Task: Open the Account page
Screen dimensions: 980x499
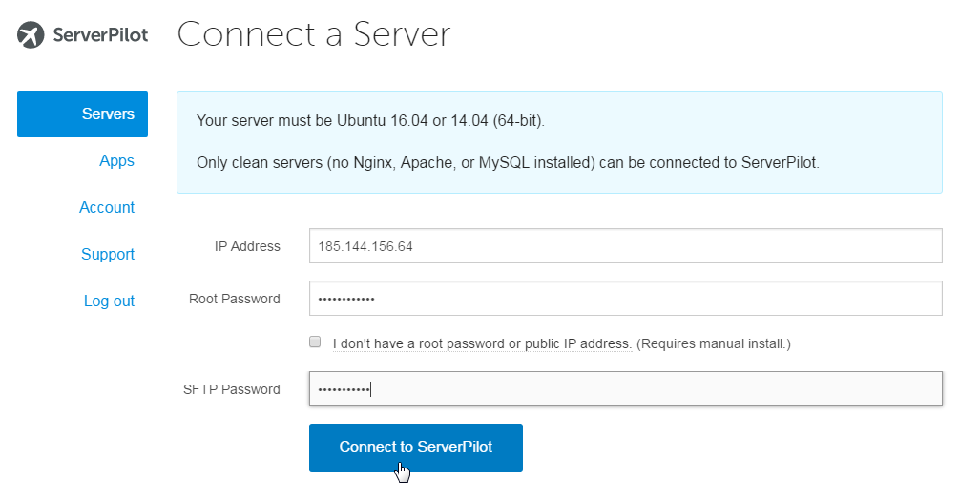Action: click(x=107, y=207)
